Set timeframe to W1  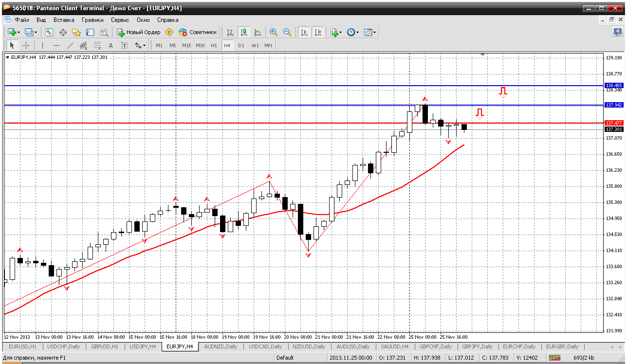pos(255,45)
